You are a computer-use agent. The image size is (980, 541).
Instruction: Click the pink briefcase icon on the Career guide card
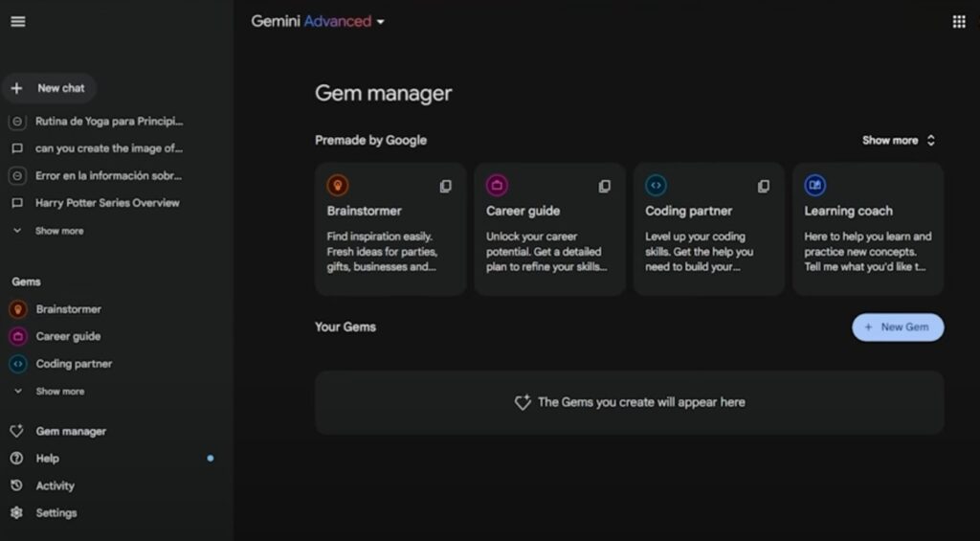[x=497, y=185]
